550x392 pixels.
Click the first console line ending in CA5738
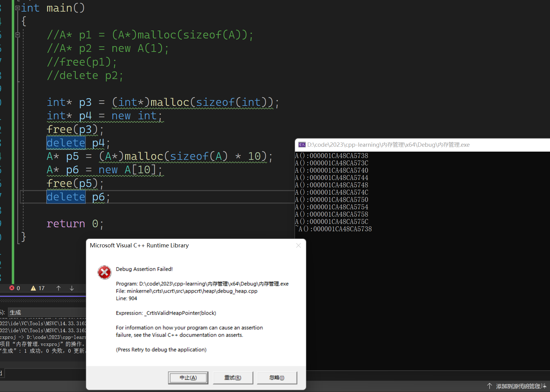coord(332,156)
